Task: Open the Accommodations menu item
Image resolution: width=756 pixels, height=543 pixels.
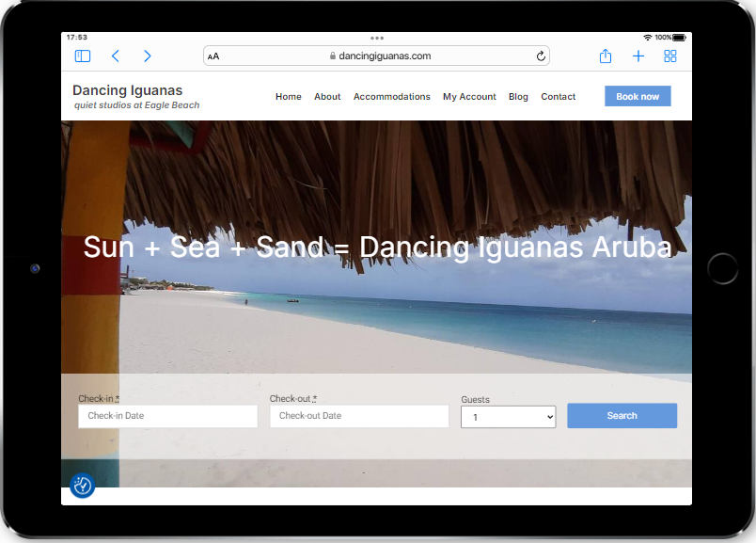Action: click(391, 97)
